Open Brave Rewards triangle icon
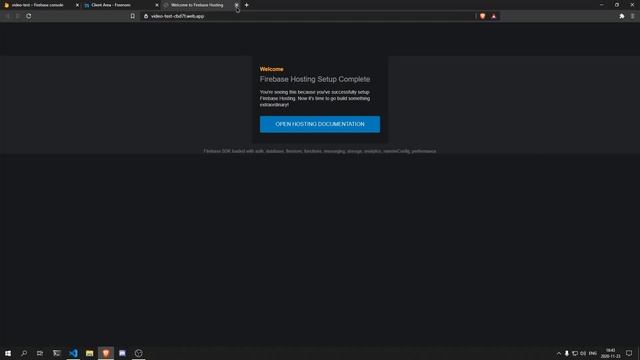Viewport: 640px width, 360px height. click(x=493, y=16)
